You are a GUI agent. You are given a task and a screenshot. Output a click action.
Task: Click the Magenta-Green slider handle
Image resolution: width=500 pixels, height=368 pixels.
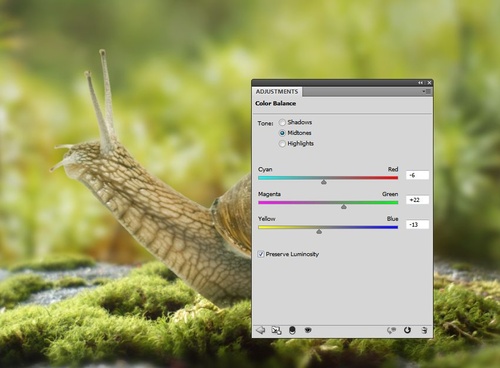[344, 207]
